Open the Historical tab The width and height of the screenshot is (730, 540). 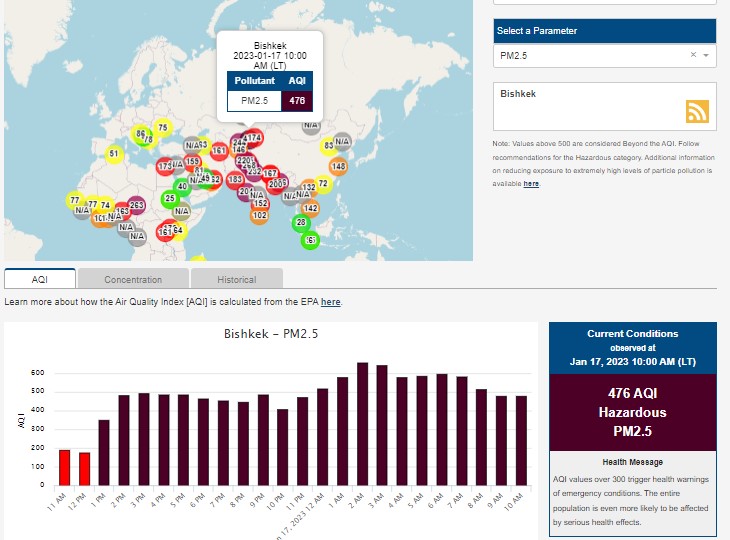click(x=237, y=279)
